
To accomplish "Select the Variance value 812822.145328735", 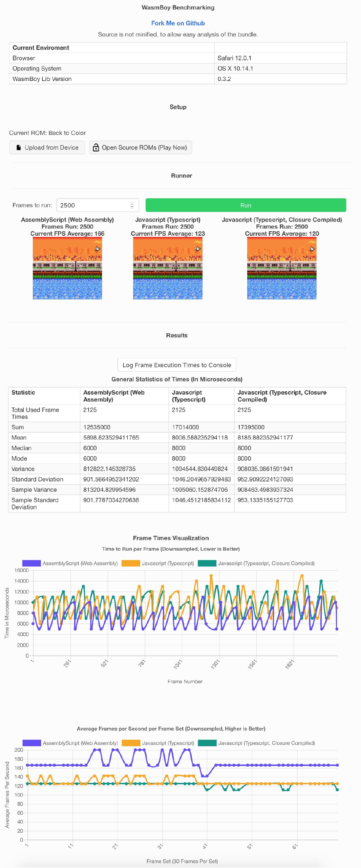I will tap(109, 469).
